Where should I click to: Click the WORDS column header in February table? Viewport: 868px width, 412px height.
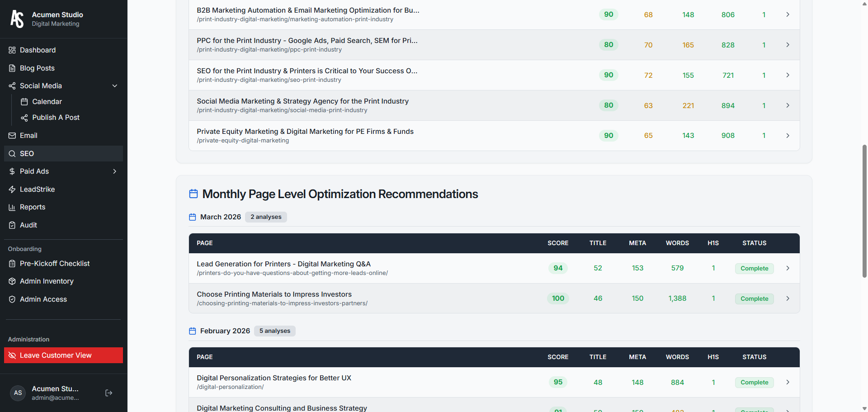(x=677, y=357)
